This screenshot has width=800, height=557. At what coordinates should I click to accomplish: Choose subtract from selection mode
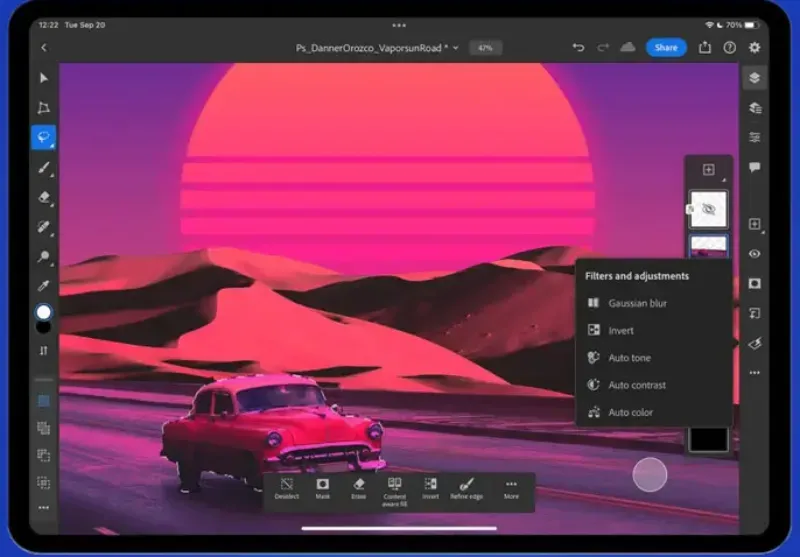44,455
